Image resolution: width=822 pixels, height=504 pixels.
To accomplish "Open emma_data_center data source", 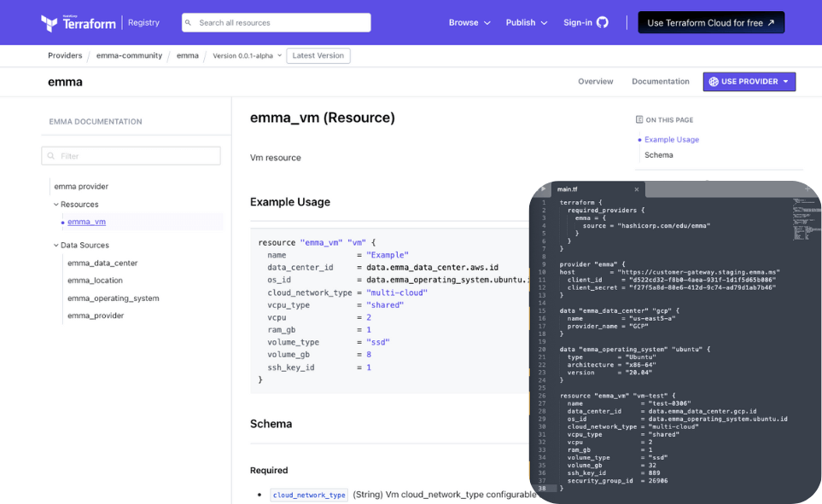I will (x=102, y=263).
